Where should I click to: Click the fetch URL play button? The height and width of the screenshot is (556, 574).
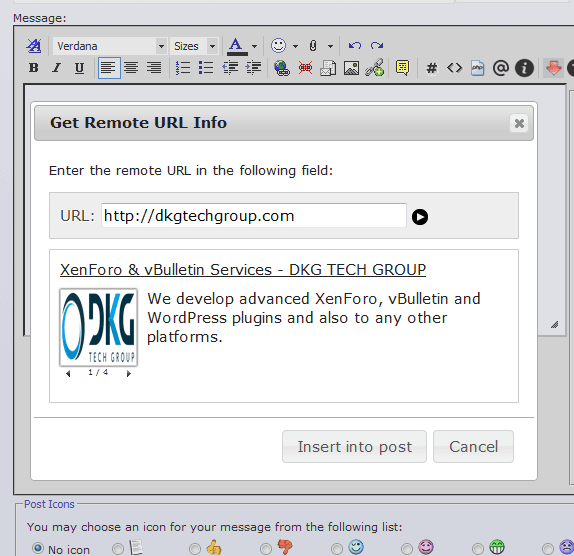[420, 217]
